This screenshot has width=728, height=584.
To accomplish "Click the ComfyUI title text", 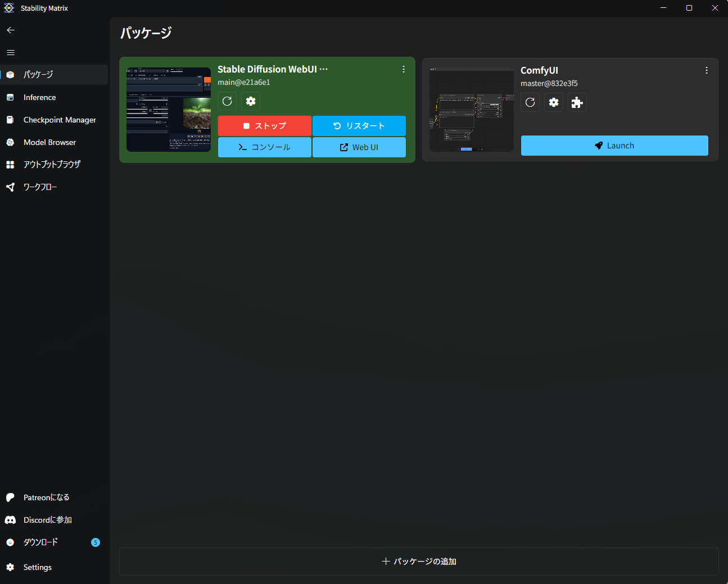I will 539,70.
